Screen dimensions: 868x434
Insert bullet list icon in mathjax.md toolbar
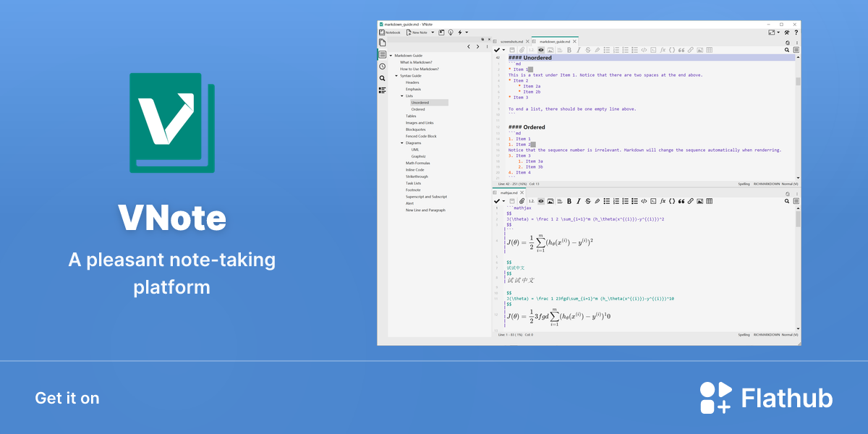607,200
